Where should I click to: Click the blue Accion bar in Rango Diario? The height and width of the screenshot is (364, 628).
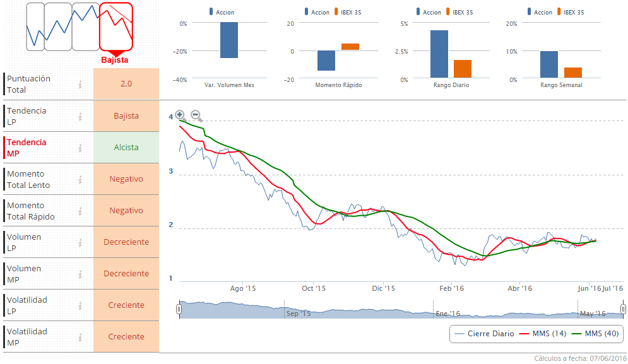[439, 54]
